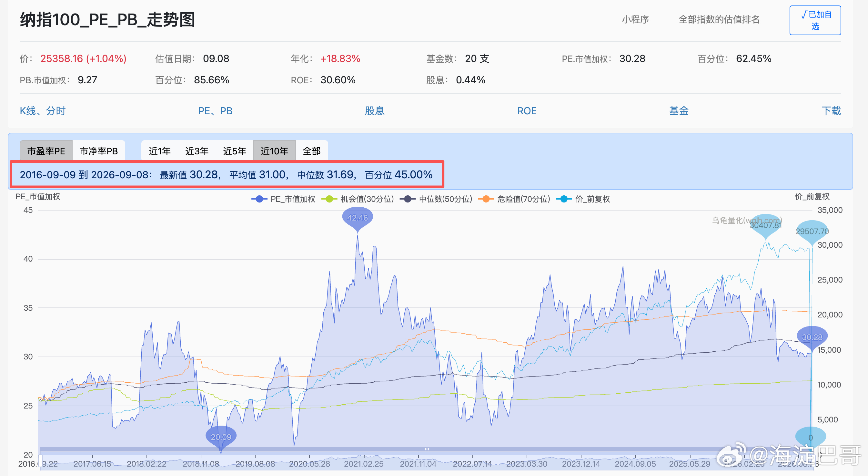The image size is (868, 476).
Task: Click 平均值 31.00 statistic
Action: point(258,174)
